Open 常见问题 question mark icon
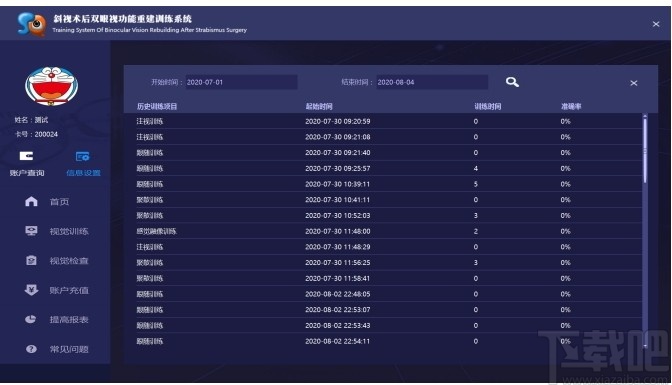This screenshot has width=672, height=385. 31,349
